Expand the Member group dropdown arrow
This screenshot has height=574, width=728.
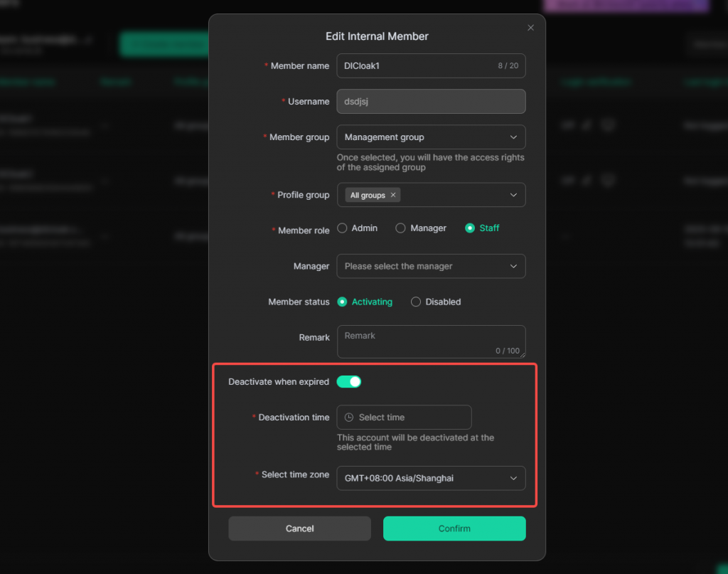513,137
